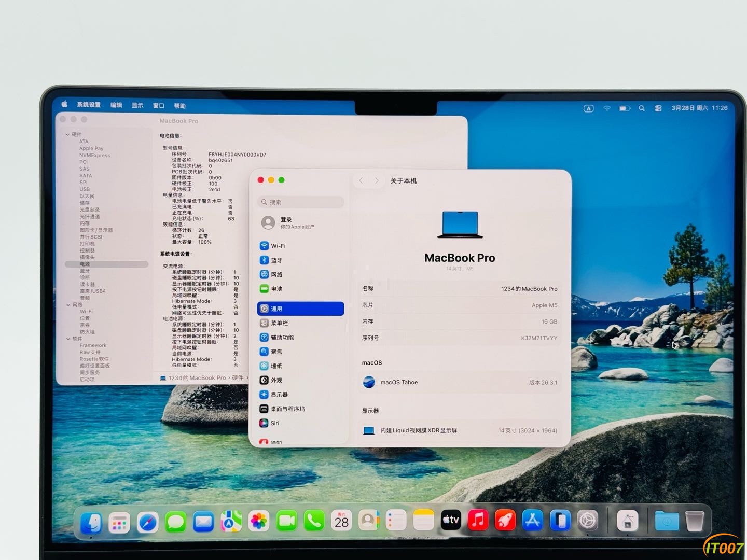Collapse the Hardware (硬件) tree section
Viewport: 747px width, 560px height.
coord(67,135)
